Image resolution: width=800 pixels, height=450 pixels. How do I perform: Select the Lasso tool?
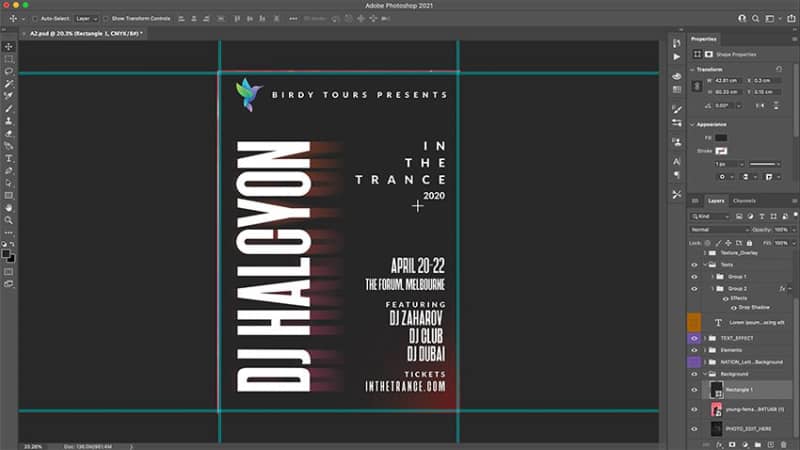[9, 71]
